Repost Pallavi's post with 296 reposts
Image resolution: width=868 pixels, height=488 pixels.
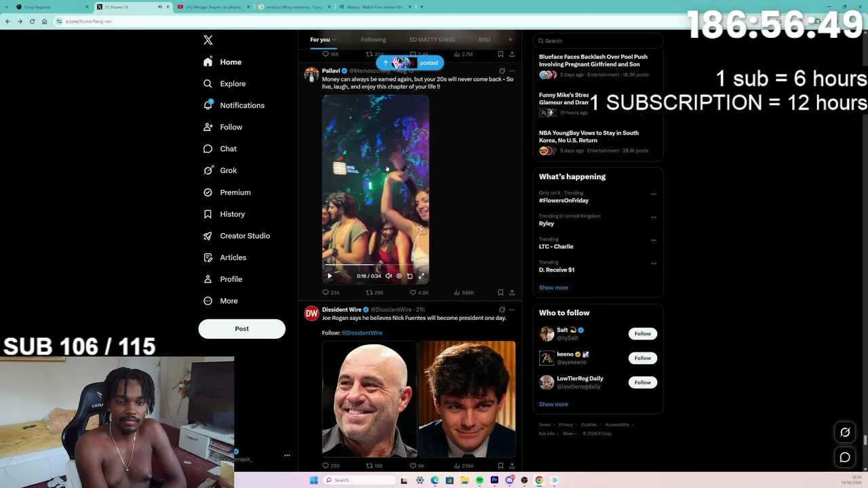click(374, 293)
